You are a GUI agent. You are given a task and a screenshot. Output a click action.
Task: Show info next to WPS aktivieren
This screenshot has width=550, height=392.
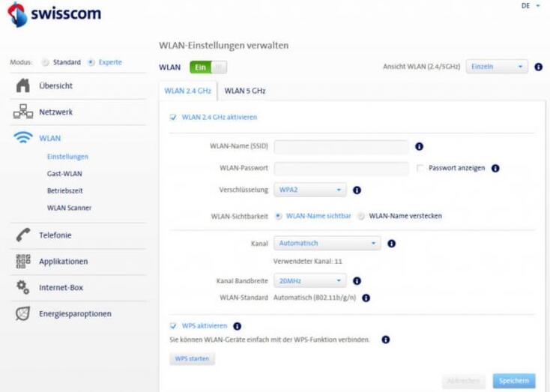point(237,326)
